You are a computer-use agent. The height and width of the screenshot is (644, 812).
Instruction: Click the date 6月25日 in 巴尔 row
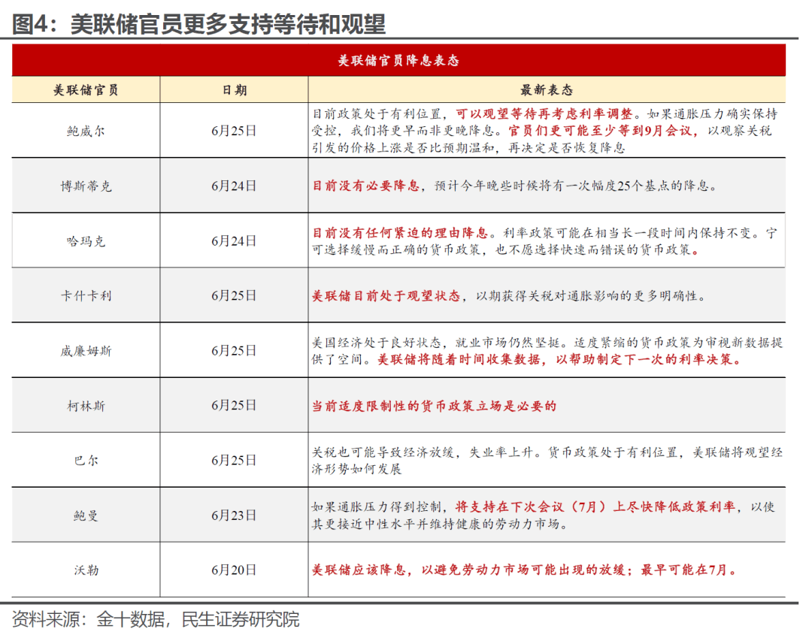point(234,460)
